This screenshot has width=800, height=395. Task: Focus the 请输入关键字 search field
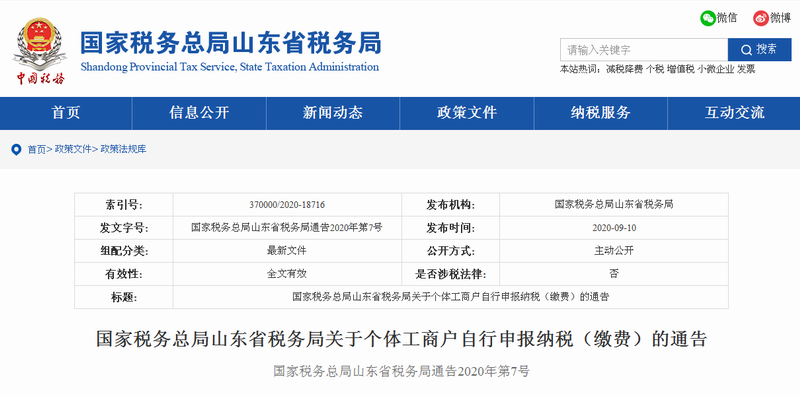(x=644, y=50)
